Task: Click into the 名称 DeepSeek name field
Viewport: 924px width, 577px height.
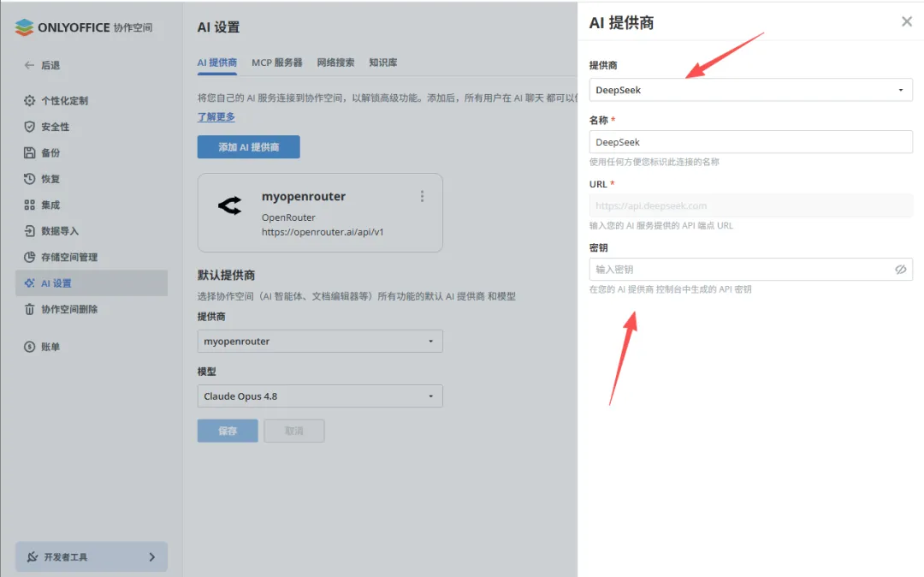Action: coord(751,142)
